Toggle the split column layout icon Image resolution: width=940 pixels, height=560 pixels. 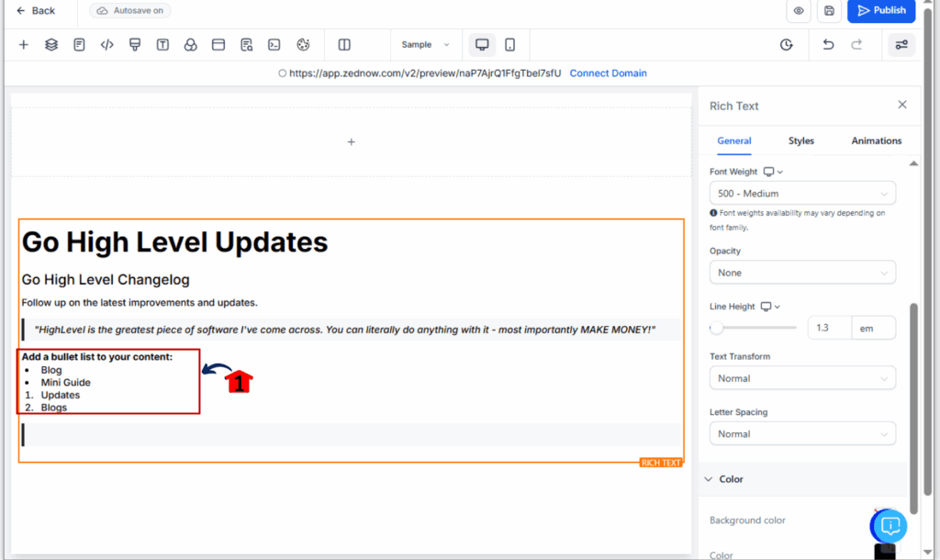click(x=344, y=45)
